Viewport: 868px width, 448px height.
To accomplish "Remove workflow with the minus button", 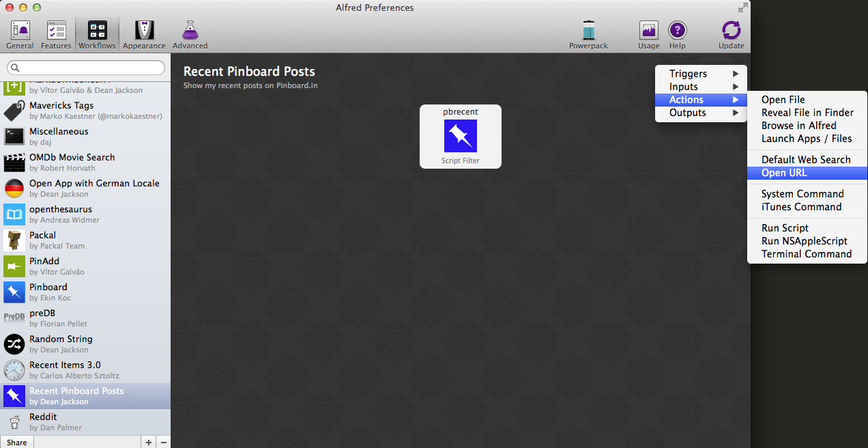I will click(164, 442).
